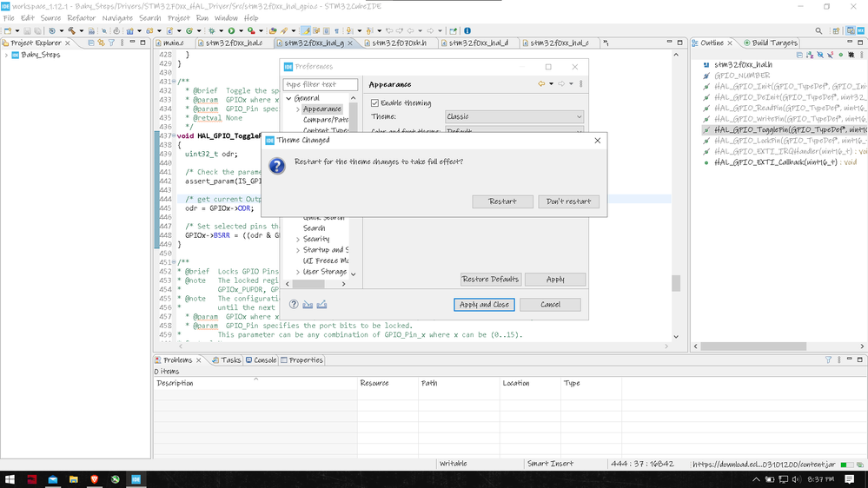
Task: Open the Brave browser taskbar icon
Action: 94,479
